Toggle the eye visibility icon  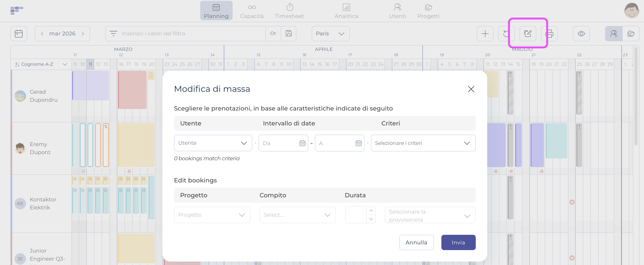[581, 33]
